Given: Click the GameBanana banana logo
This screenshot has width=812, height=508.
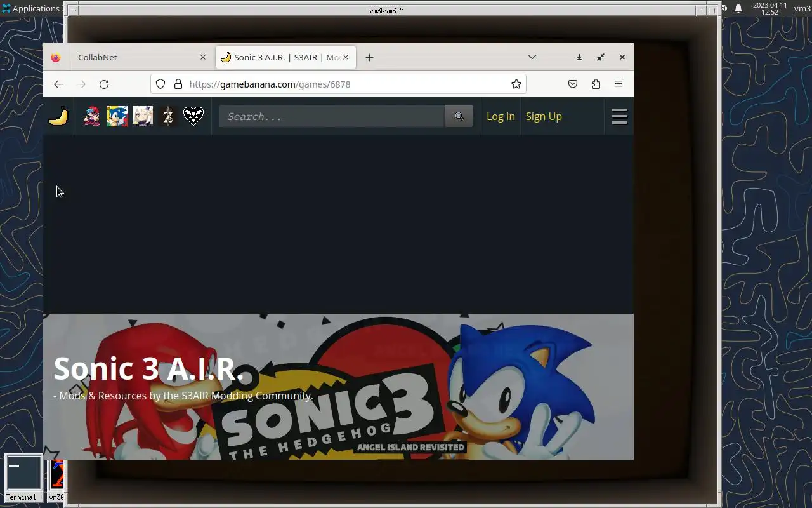Looking at the screenshot, I should 58,116.
